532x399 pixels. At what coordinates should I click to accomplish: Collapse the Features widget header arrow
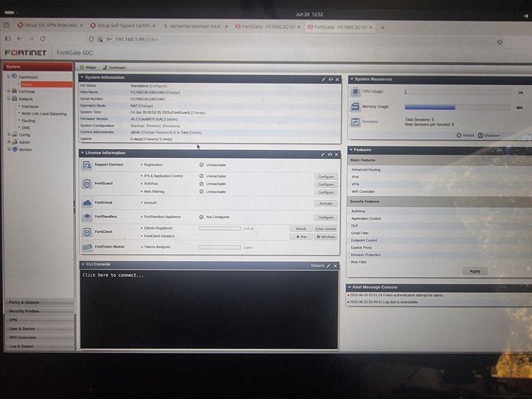click(x=351, y=150)
